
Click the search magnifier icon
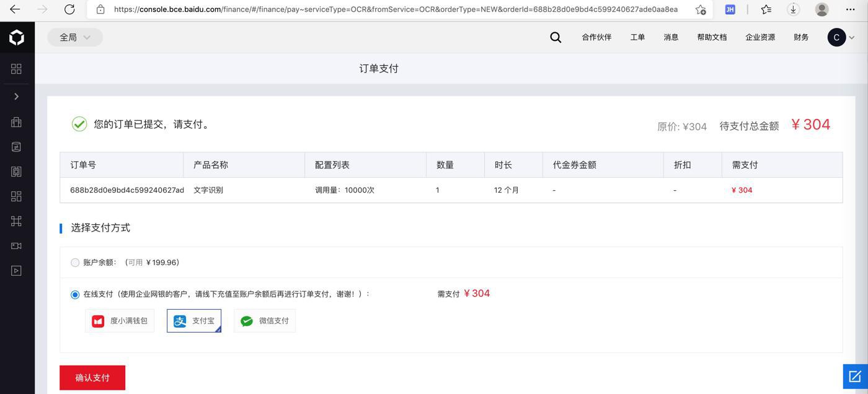pos(556,37)
